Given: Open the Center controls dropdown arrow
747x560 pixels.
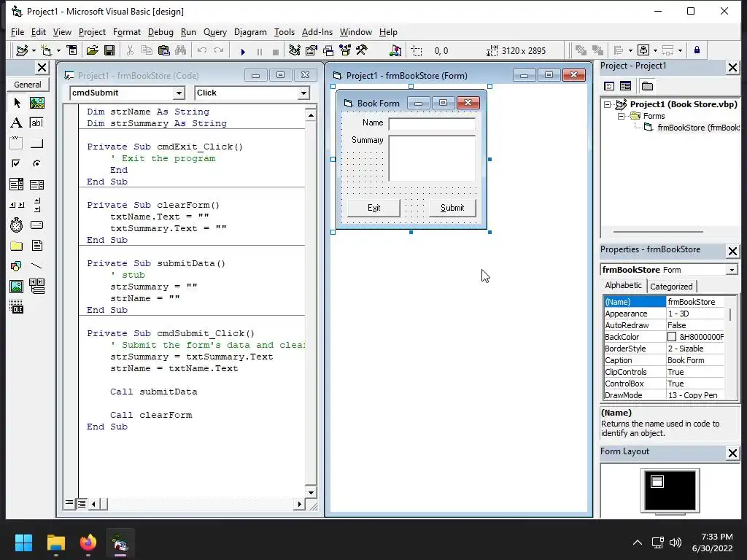Looking at the screenshot, I should click(655, 50).
